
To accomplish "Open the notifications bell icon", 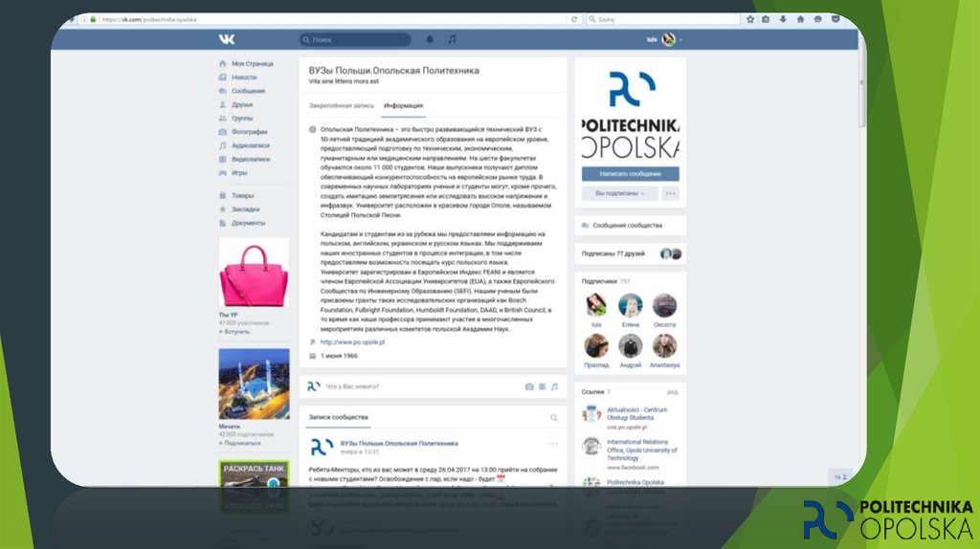I will click(430, 39).
